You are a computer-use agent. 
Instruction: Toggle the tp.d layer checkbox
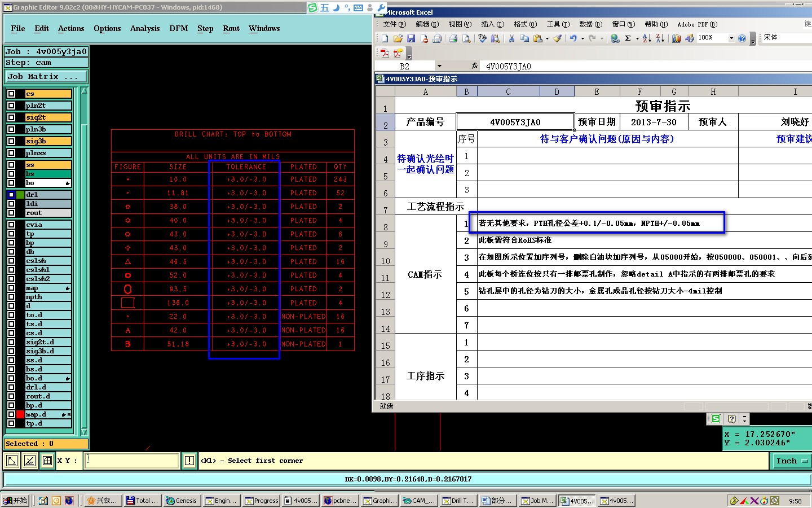pos(11,423)
